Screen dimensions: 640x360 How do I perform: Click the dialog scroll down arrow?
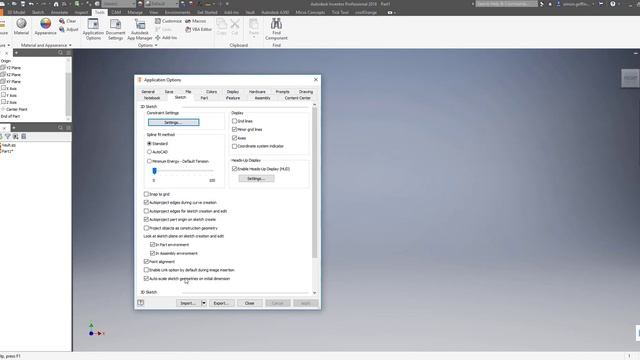click(x=314, y=293)
